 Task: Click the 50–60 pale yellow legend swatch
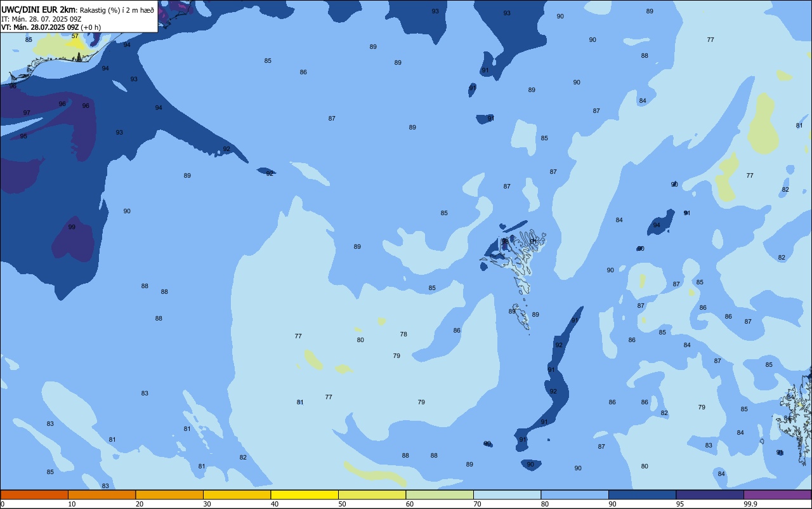click(372, 494)
